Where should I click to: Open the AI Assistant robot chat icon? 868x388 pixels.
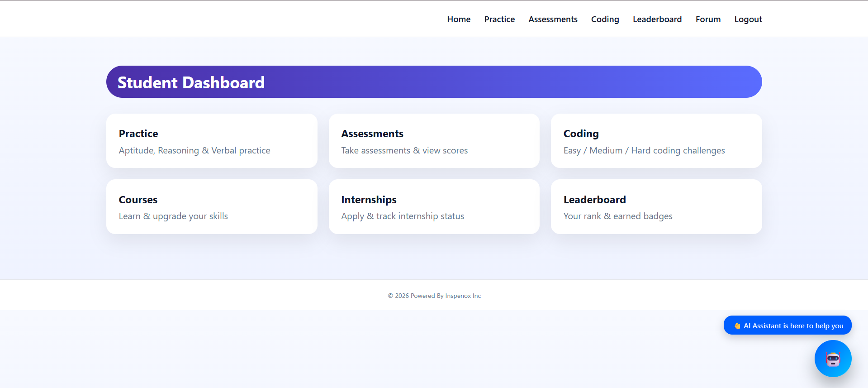click(833, 359)
